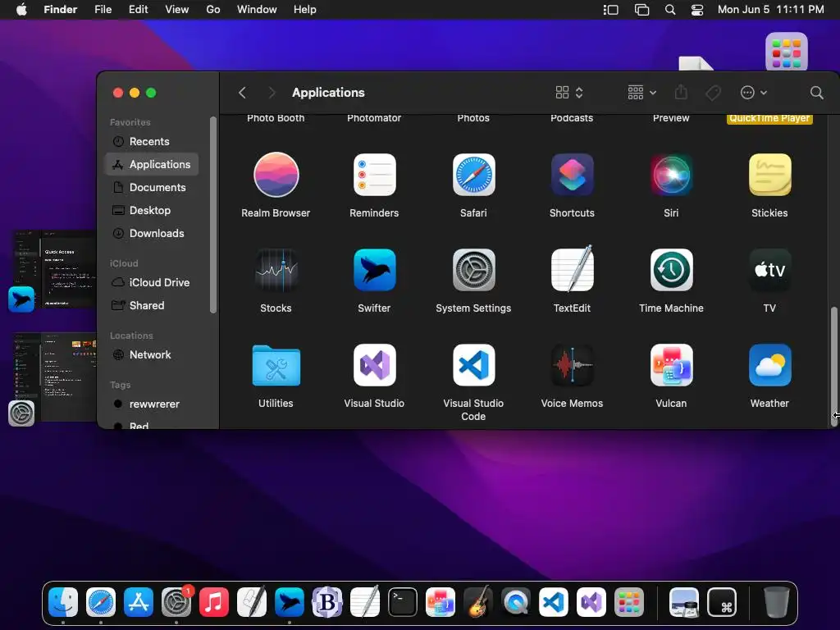Open Finder window search
840x630 pixels.
click(x=816, y=93)
